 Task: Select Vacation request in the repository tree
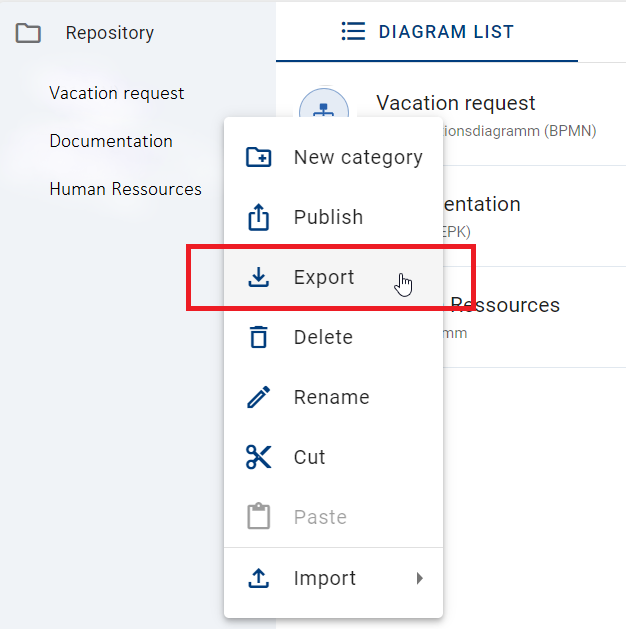117,93
